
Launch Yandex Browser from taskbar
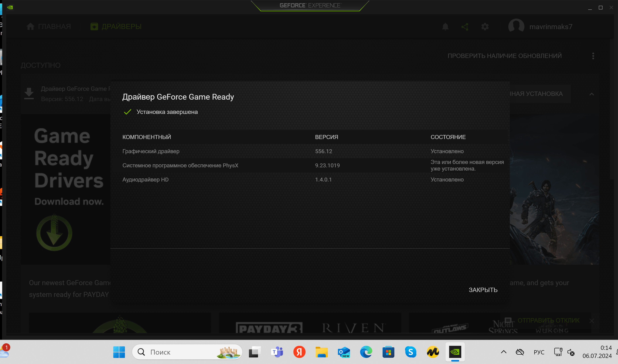[299, 352]
